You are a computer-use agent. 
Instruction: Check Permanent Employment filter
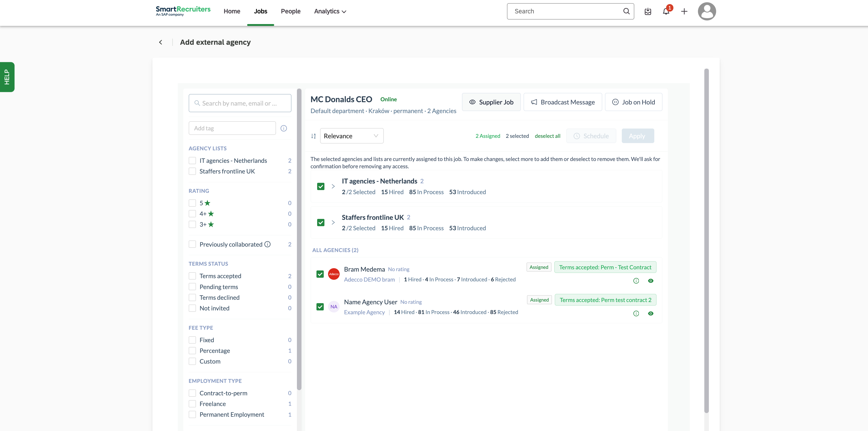tap(192, 414)
